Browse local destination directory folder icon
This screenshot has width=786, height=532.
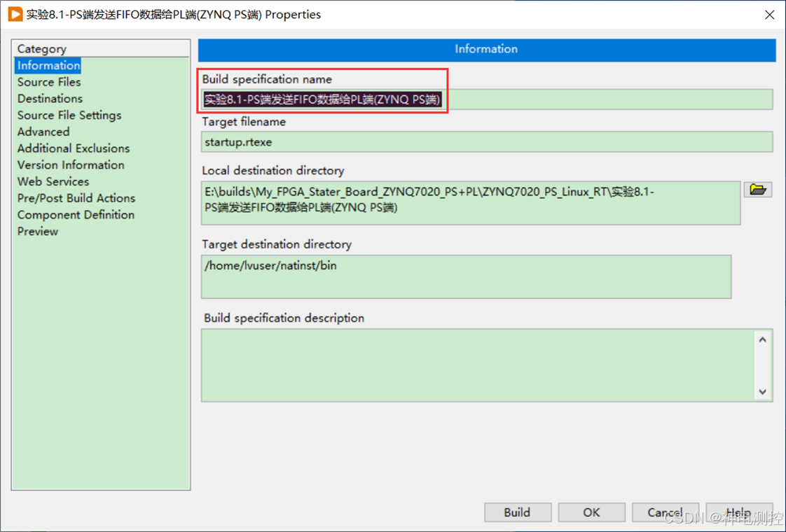757,190
